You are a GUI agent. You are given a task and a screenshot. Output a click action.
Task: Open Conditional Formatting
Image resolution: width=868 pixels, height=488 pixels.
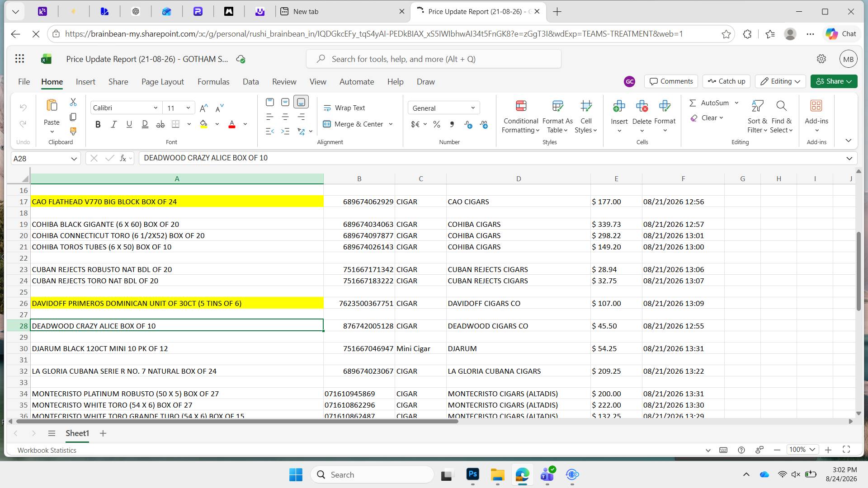click(521, 117)
